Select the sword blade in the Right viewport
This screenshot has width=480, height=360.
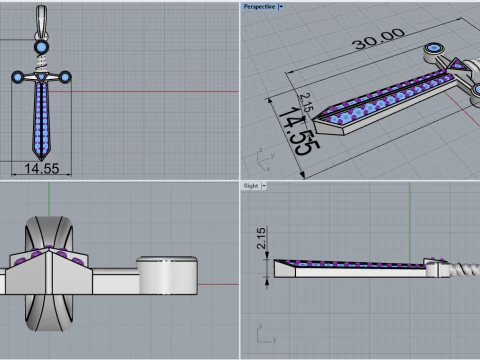(350, 268)
